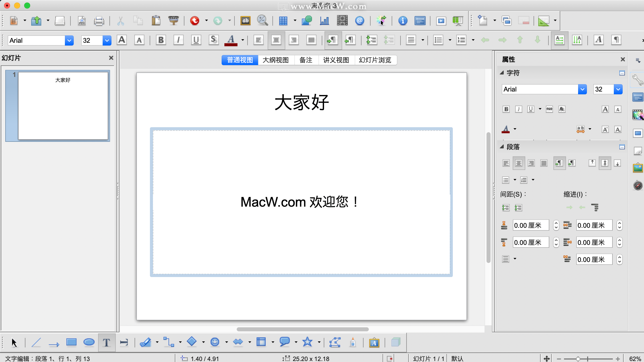
Task: Select the Ellipse drawing tool
Action: click(x=89, y=342)
